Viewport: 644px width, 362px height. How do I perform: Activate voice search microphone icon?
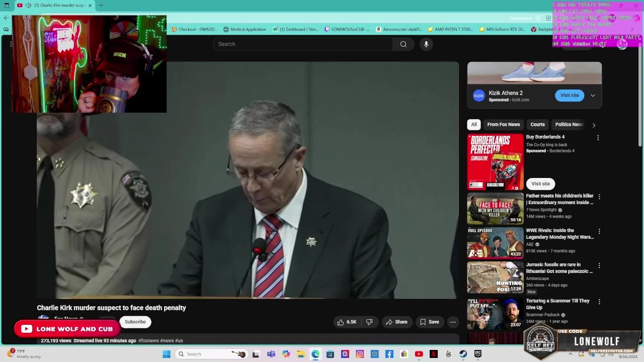426,44
